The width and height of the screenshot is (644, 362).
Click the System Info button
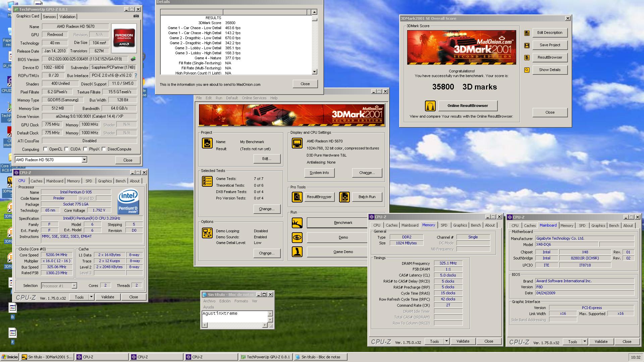319,173
